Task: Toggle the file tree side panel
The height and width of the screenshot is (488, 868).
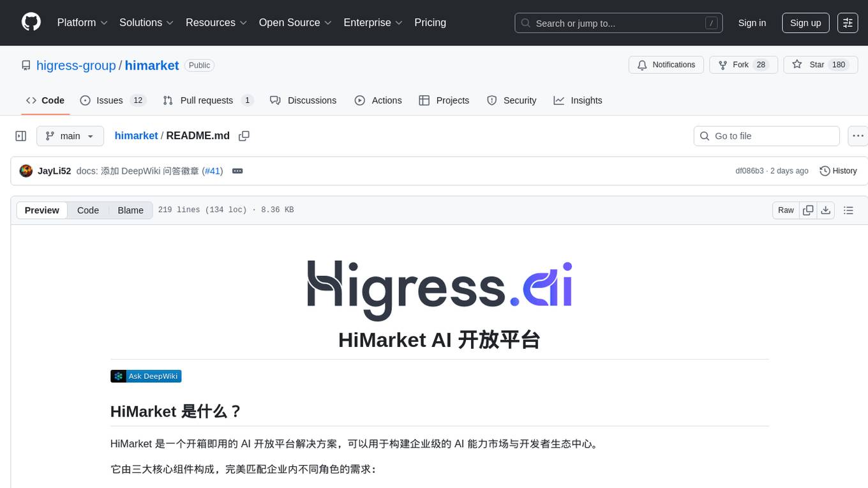Action: tap(21, 136)
